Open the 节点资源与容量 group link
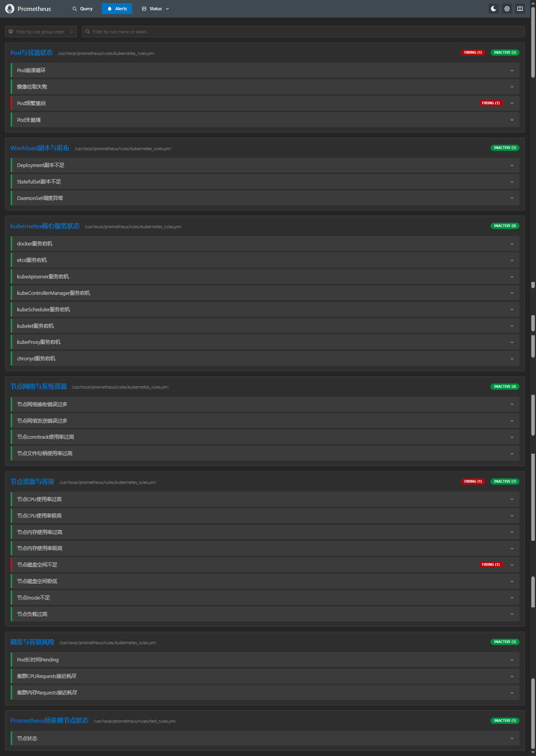The width and height of the screenshot is (536, 756). (x=32, y=482)
